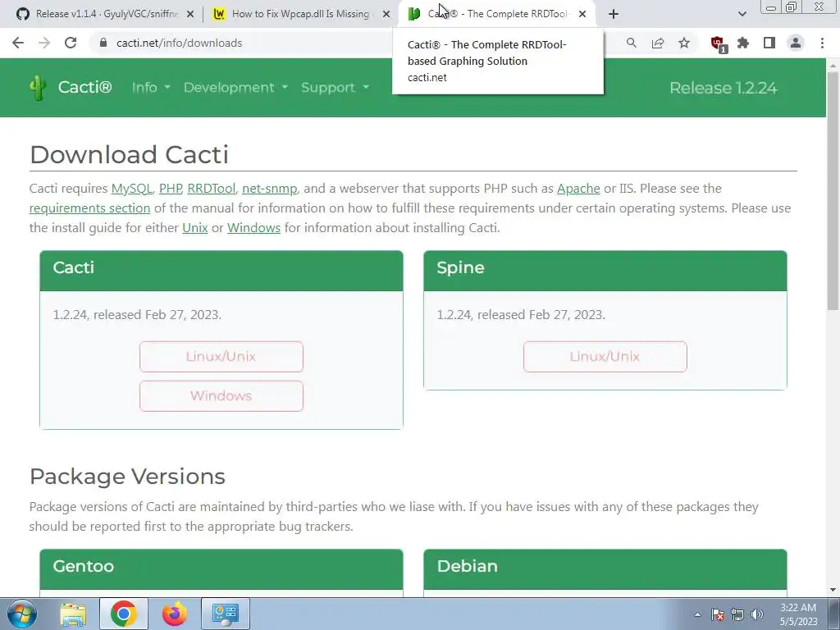Viewport: 840px width, 630px height.
Task: Click the Action Center flag icon
Action: click(718, 614)
